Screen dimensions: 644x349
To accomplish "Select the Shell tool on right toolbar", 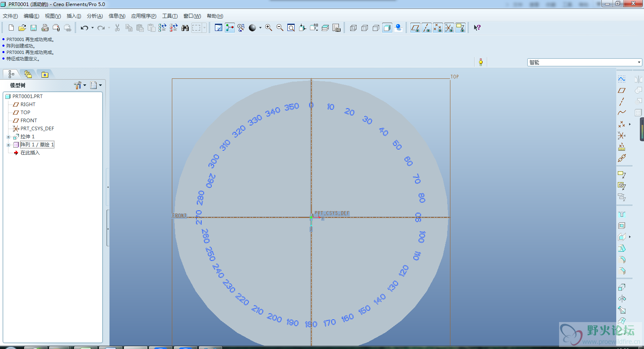I will pyautogui.click(x=622, y=226).
